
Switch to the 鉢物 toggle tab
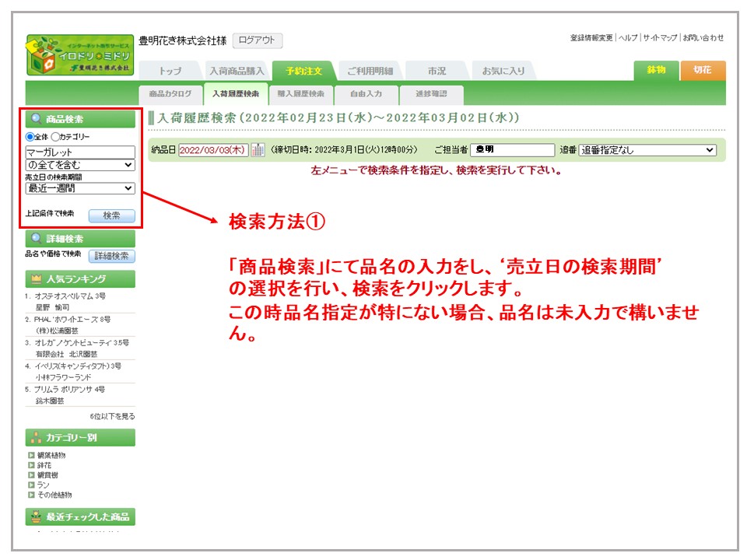(656, 70)
